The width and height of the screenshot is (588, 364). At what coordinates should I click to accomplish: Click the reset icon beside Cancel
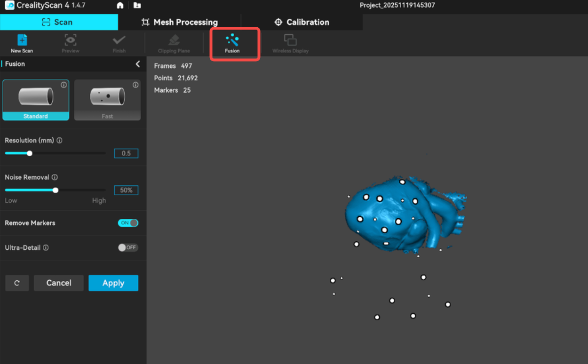pos(17,283)
